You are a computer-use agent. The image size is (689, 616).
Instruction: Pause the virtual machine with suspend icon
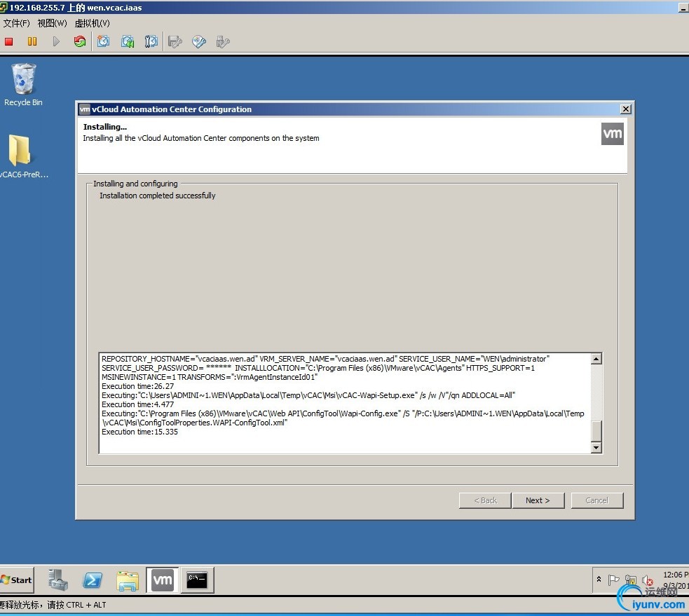click(32, 42)
